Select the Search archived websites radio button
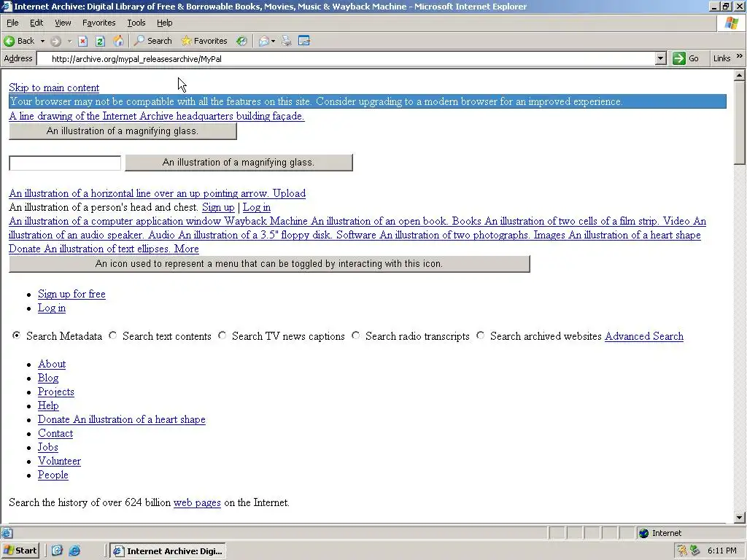 [481, 335]
